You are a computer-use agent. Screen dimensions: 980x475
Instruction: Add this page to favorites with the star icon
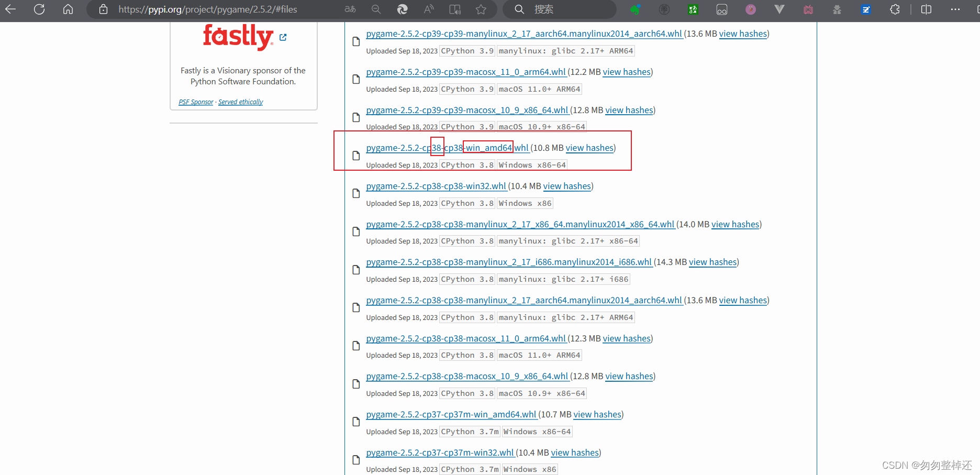point(481,9)
